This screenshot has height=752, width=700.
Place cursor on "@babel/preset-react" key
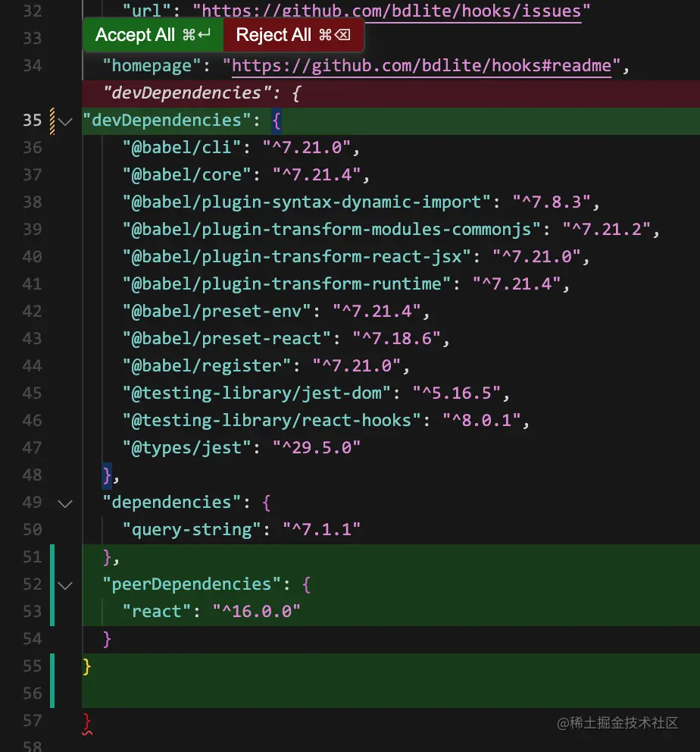click(228, 339)
